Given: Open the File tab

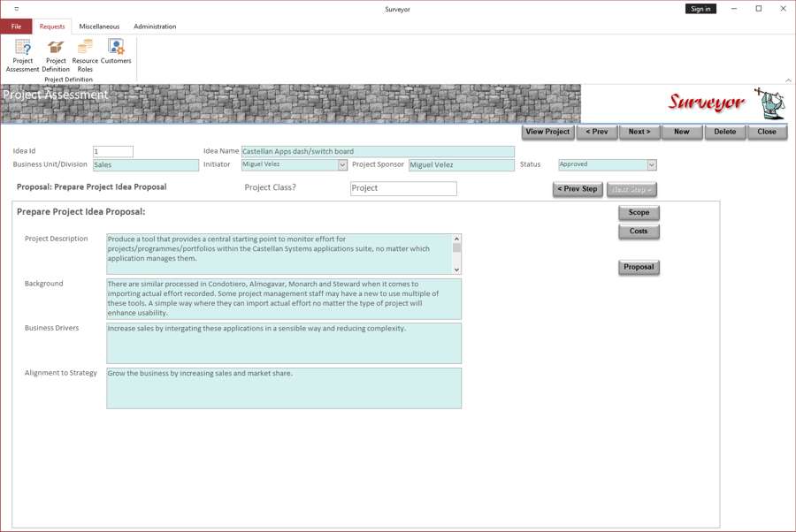Looking at the screenshot, I should (x=16, y=27).
